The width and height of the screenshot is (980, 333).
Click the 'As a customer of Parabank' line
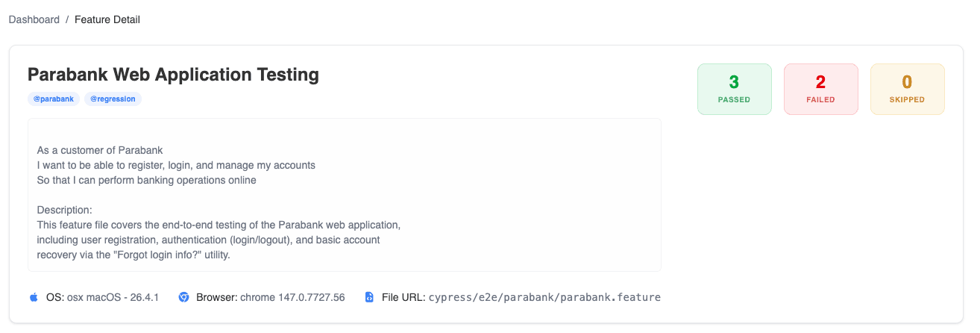(100, 150)
